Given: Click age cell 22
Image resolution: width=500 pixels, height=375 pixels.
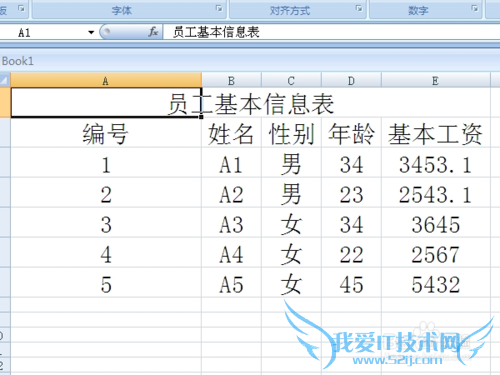Looking at the screenshot, I should [351, 253].
